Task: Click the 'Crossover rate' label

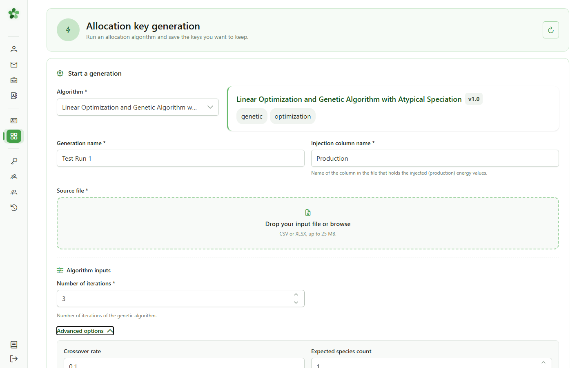Action: point(82,351)
